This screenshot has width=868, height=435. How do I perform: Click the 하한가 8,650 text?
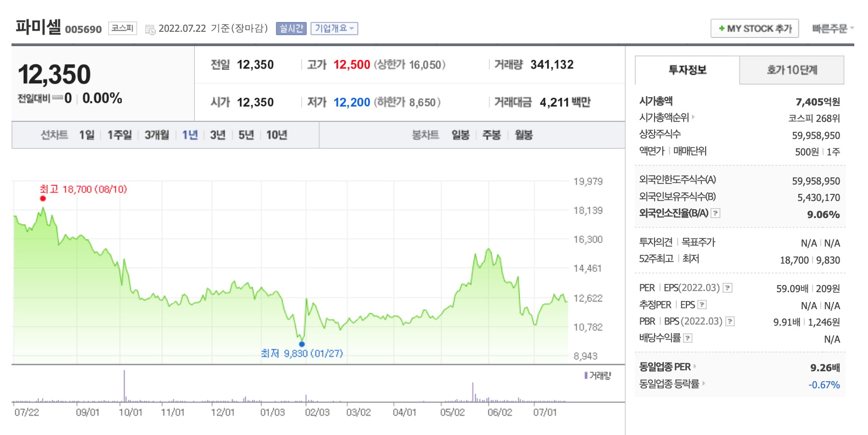coord(407,103)
